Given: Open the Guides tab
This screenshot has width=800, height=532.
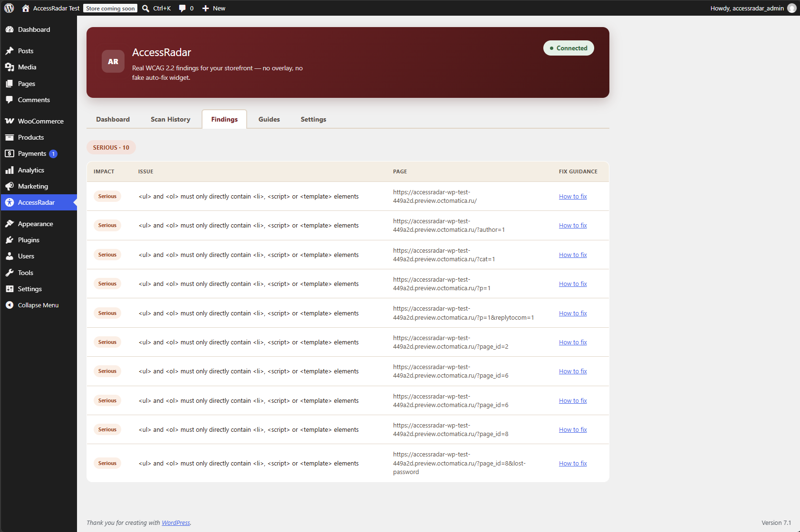Looking at the screenshot, I should [269, 119].
